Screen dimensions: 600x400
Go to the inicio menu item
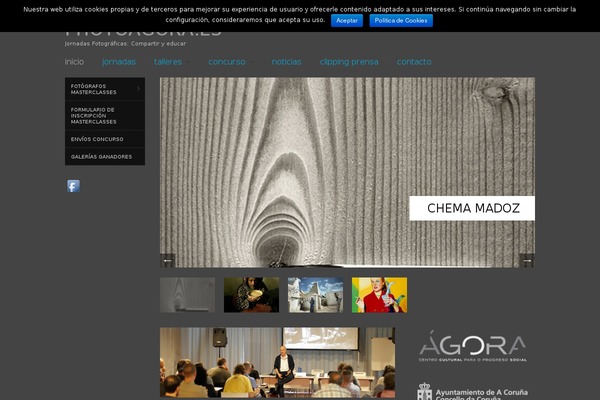coord(74,62)
